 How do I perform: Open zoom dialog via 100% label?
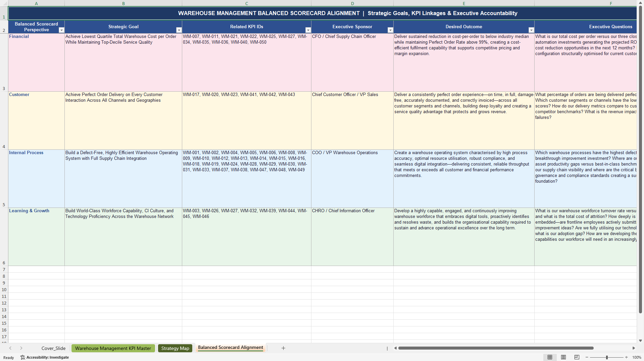click(x=637, y=357)
